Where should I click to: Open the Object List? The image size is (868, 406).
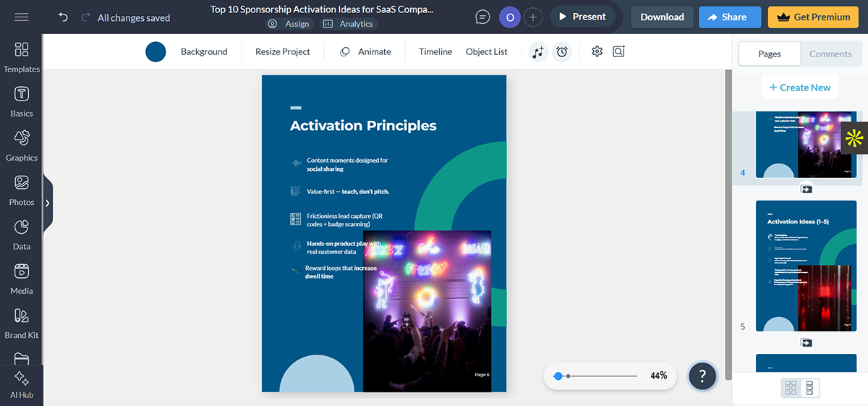pyautogui.click(x=487, y=51)
